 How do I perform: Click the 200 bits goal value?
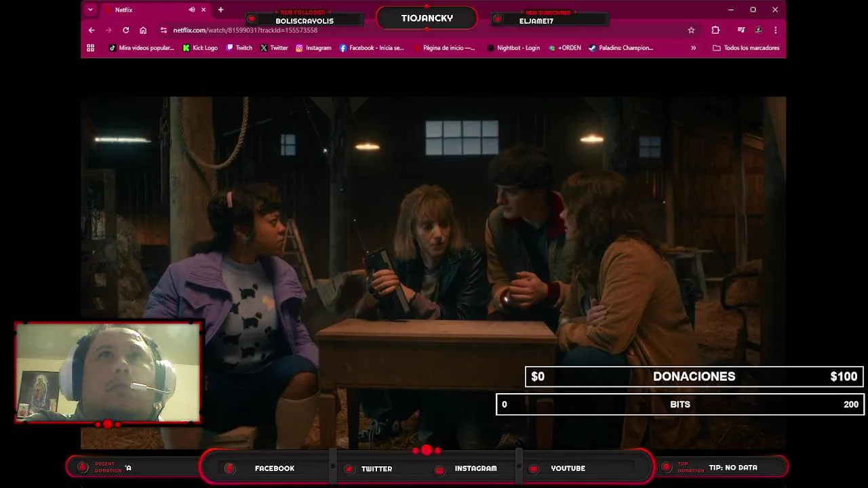point(851,404)
